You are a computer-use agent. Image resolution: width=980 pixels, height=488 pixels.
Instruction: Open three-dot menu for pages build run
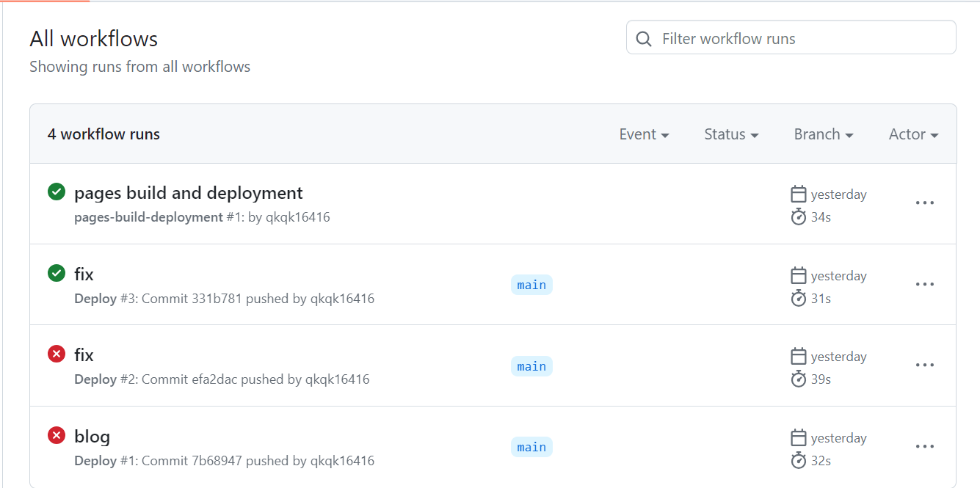tap(924, 203)
